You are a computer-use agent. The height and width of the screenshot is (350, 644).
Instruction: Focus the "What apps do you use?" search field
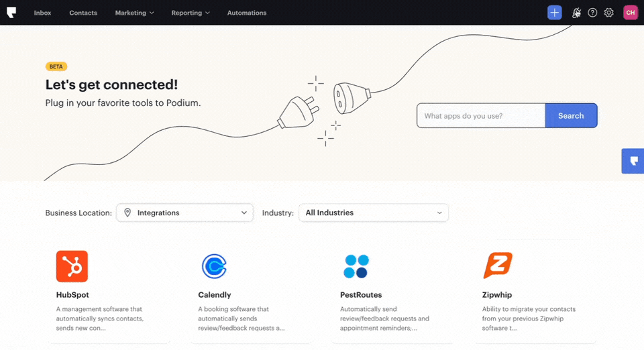[x=480, y=116]
